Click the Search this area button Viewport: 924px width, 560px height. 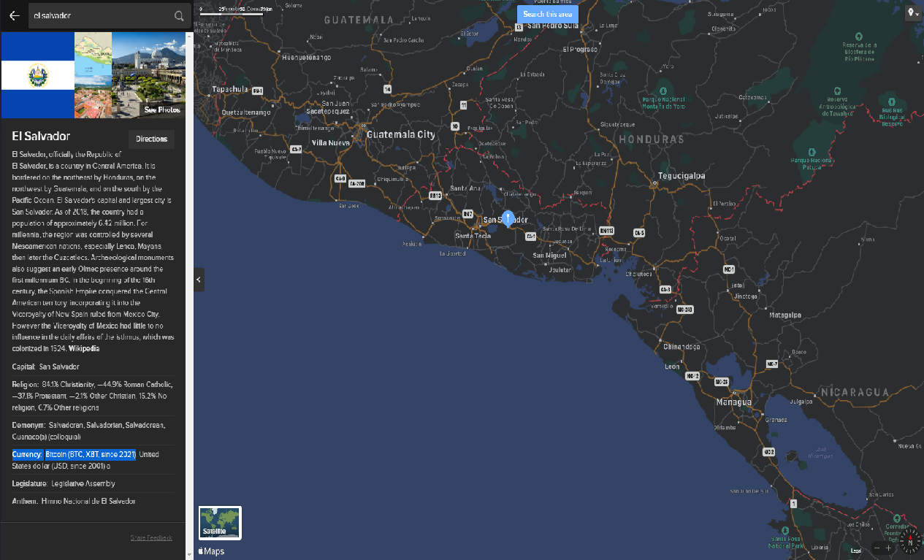547,15
